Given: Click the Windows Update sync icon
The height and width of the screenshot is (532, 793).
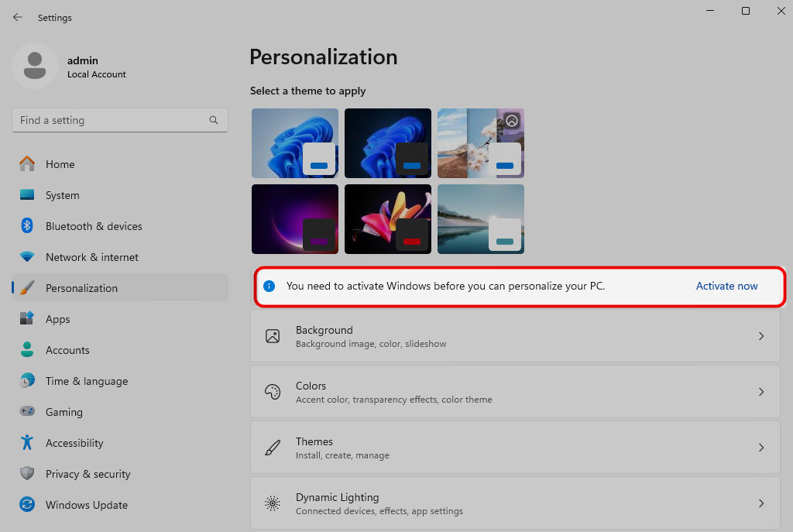Looking at the screenshot, I should [x=27, y=505].
